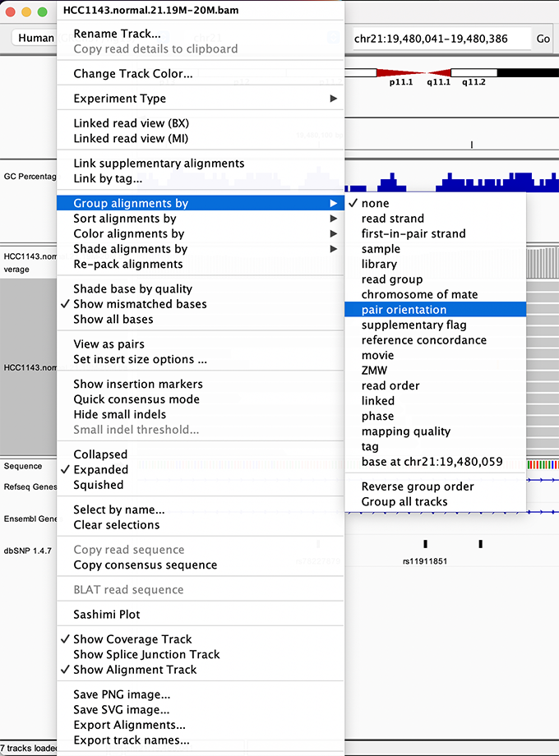Open the Human genome dropdown

click(35, 39)
